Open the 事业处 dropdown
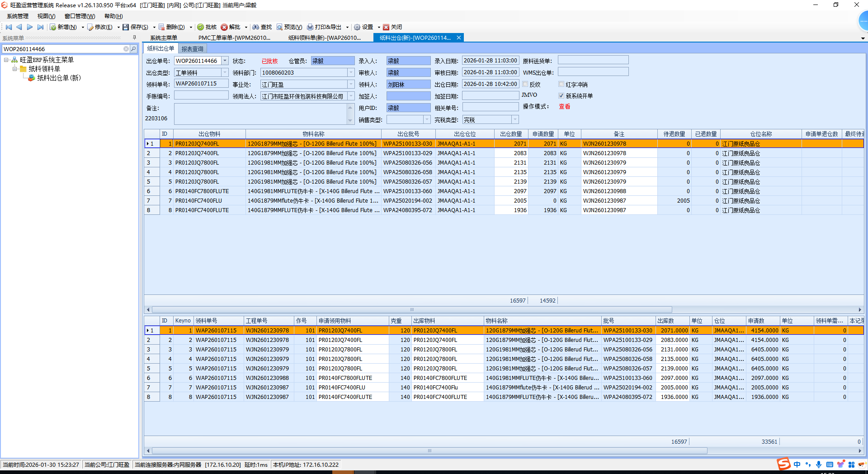 point(351,84)
